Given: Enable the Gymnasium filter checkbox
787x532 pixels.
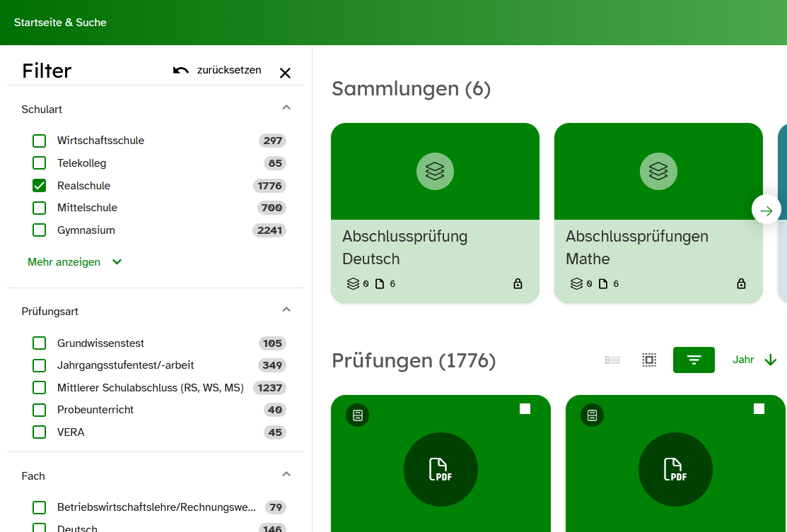Looking at the screenshot, I should [40, 230].
